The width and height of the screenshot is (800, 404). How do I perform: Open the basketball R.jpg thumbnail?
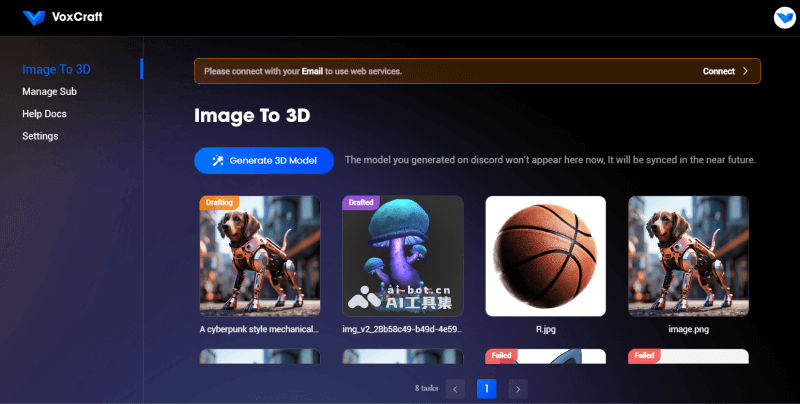(546, 256)
